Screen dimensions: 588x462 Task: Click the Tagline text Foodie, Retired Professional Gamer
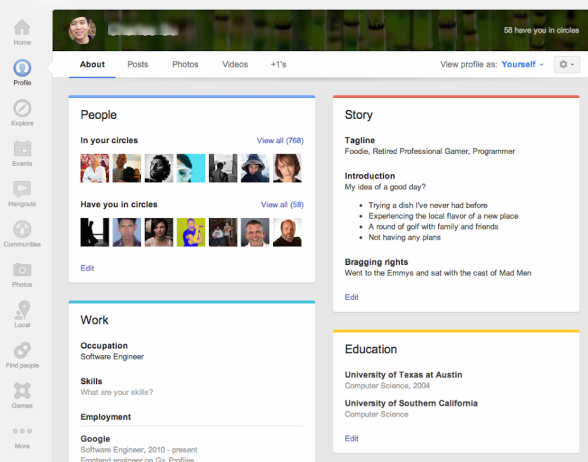click(x=430, y=152)
